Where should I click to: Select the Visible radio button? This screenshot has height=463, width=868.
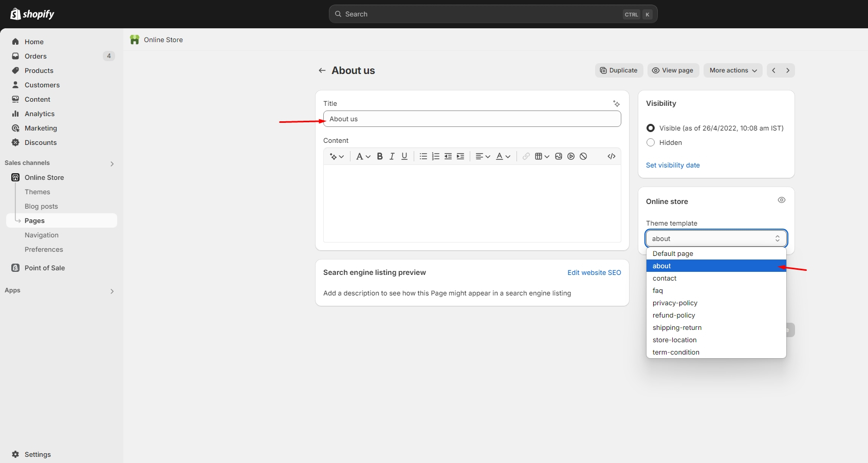point(651,128)
